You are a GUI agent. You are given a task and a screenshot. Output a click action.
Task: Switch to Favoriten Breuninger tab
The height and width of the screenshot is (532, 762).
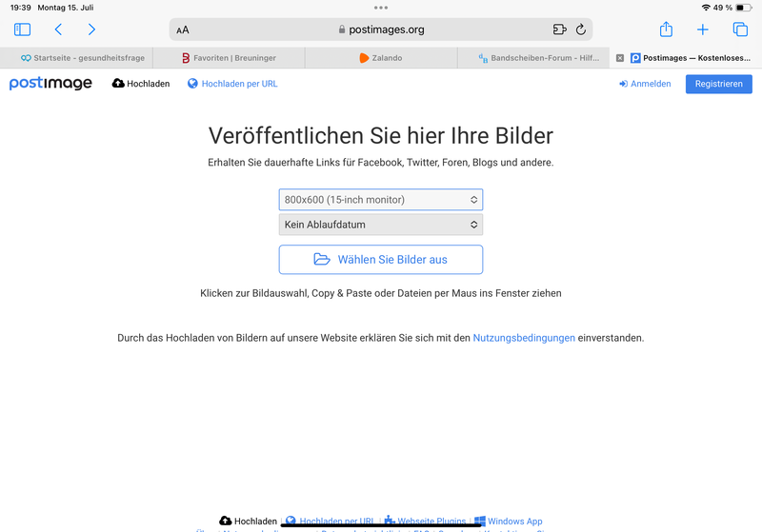(x=229, y=58)
